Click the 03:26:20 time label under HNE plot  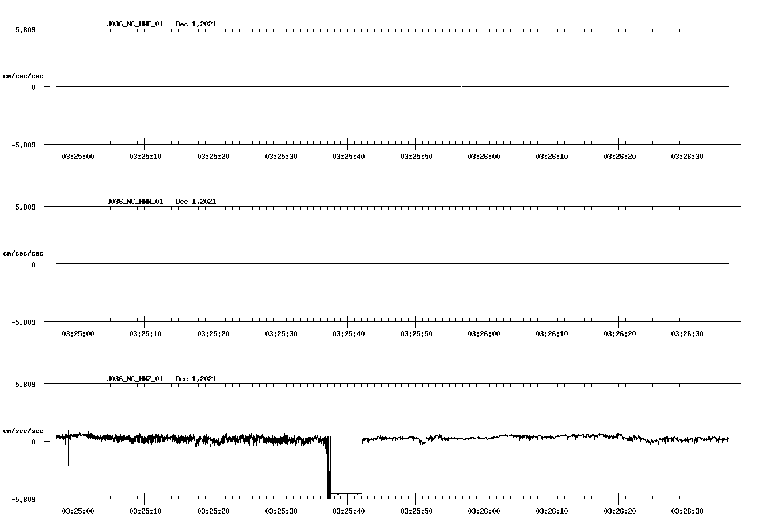620,156
